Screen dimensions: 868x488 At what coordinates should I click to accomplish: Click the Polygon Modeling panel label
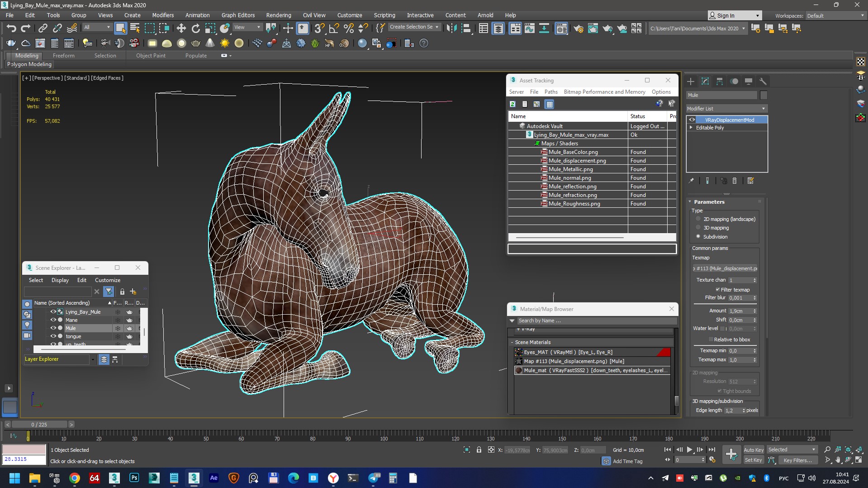click(x=29, y=64)
